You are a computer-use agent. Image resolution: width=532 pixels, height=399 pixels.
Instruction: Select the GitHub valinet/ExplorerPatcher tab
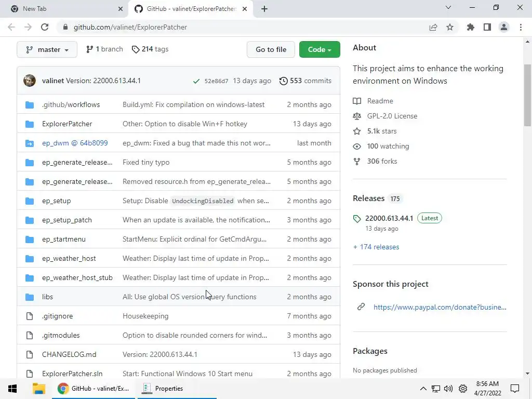[x=191, y=9]
